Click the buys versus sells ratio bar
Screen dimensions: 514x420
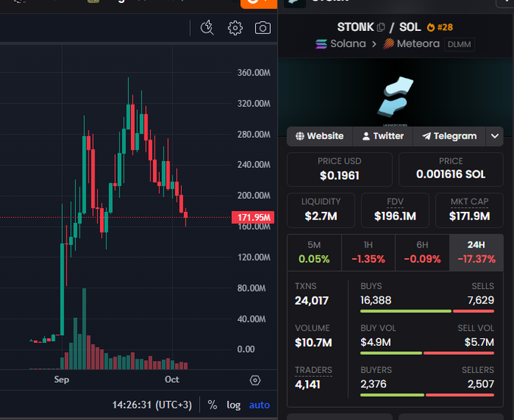click(427, 311)
